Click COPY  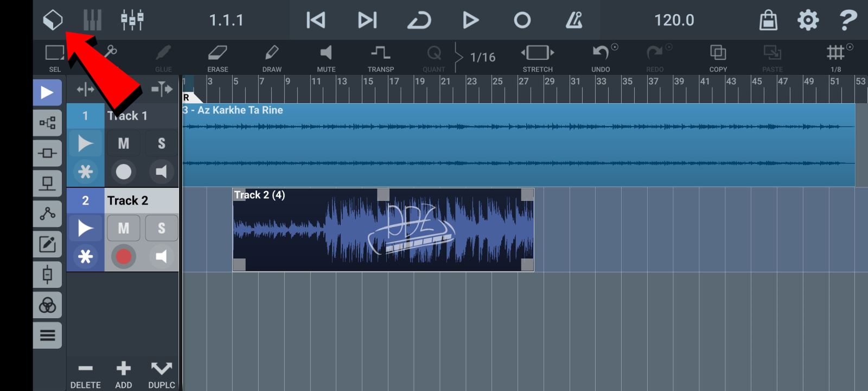pos(718,58)
